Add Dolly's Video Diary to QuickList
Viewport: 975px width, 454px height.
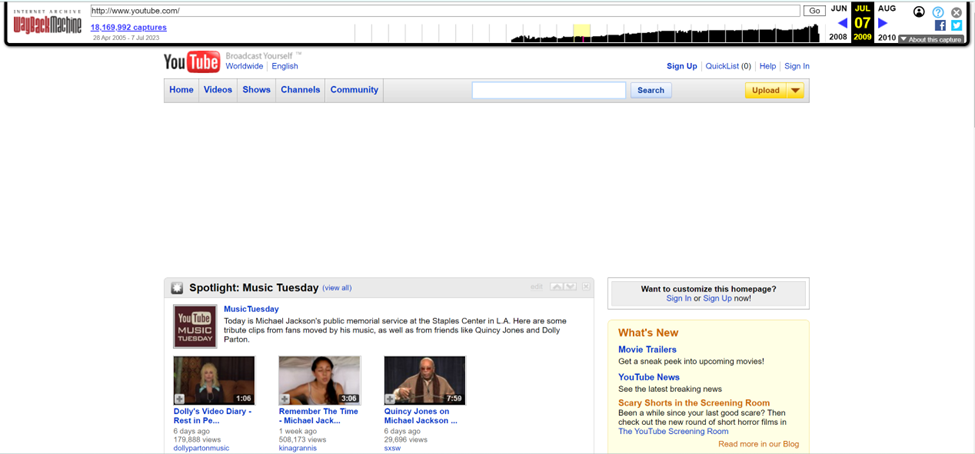click(179, 399)
